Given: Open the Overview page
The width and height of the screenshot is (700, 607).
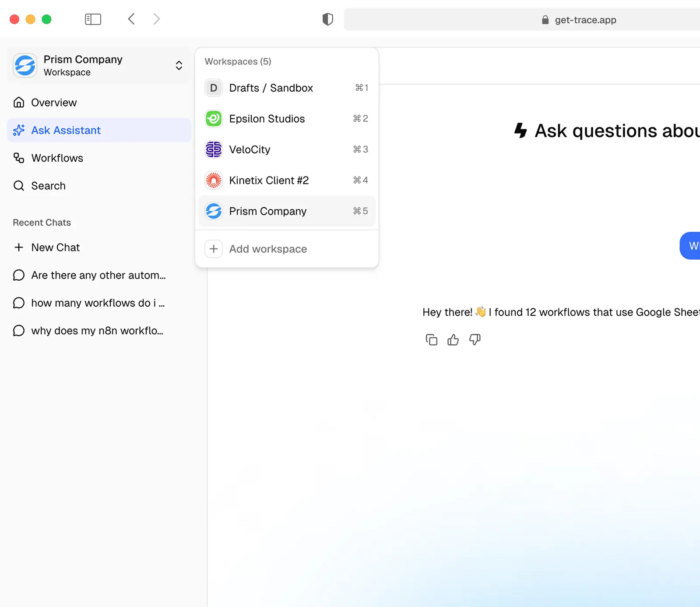Looking at the screenshot, I should tap(53, 102).
